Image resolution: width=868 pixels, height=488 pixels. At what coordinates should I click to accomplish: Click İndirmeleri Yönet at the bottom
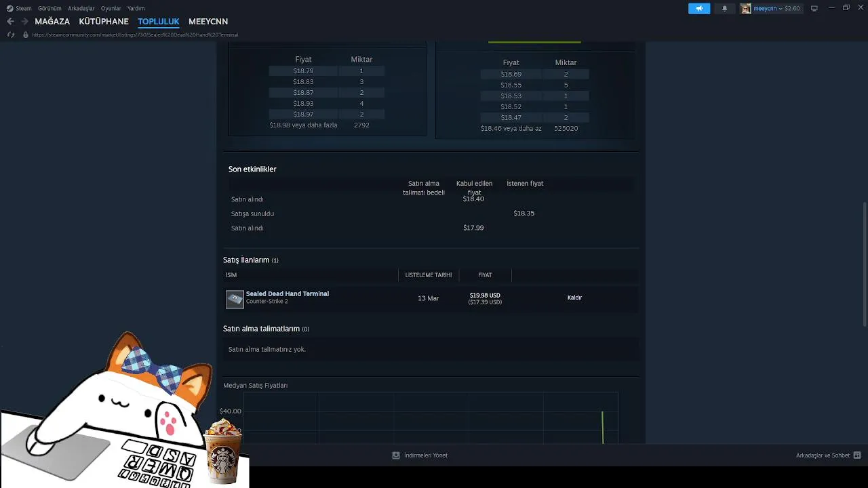(426, 455)
